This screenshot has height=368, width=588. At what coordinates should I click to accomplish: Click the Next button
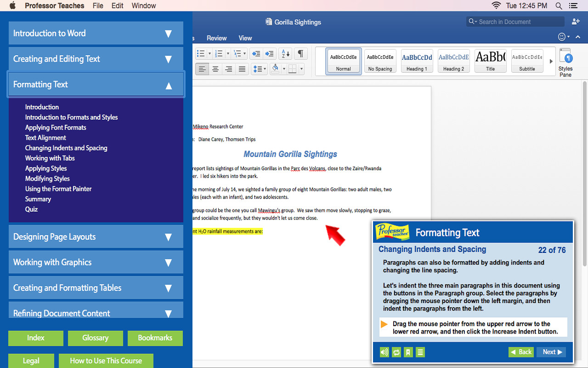coord(551,352)
